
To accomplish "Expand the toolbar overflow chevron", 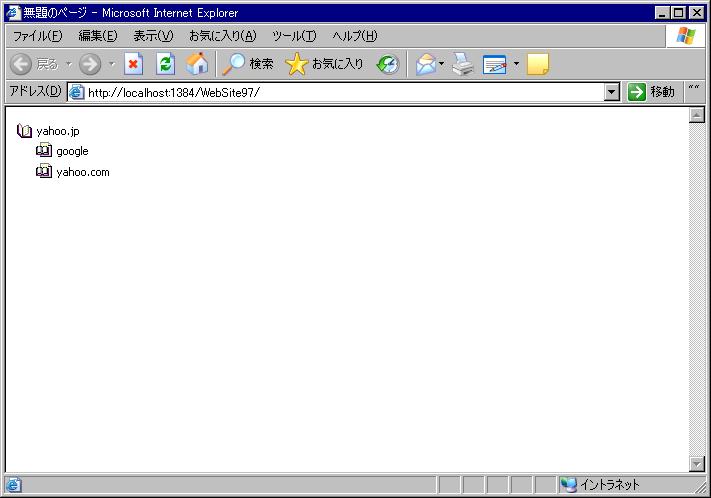I will [x=694, y=88].
